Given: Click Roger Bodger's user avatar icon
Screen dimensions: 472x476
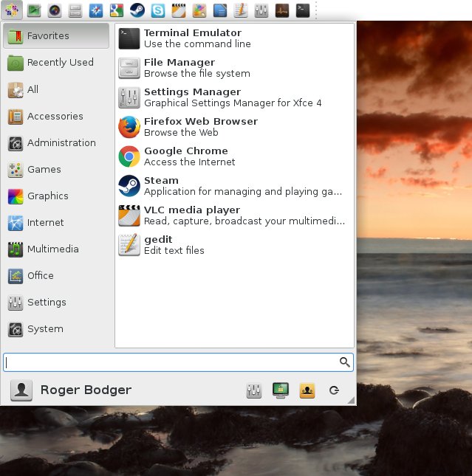Looking at the screenshot, I should [x=21, y=390].
